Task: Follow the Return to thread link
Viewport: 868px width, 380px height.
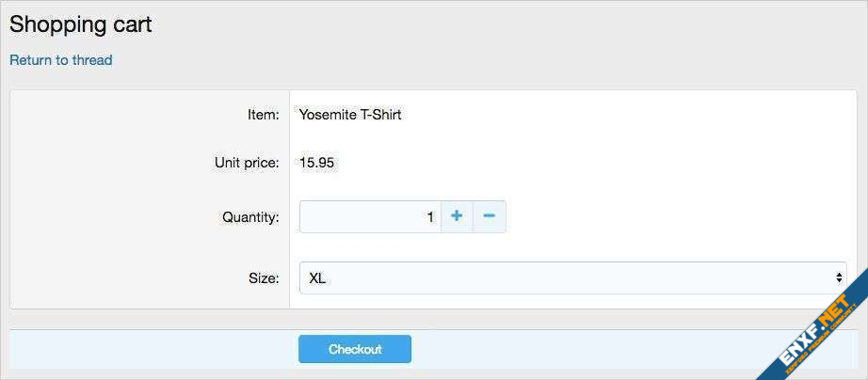Action: [61, 60]
